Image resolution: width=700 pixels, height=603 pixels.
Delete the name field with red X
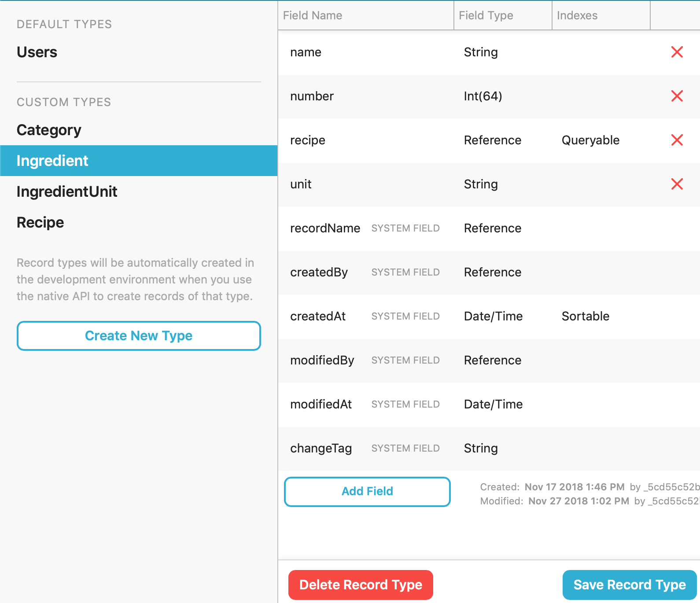coord(677,52)
